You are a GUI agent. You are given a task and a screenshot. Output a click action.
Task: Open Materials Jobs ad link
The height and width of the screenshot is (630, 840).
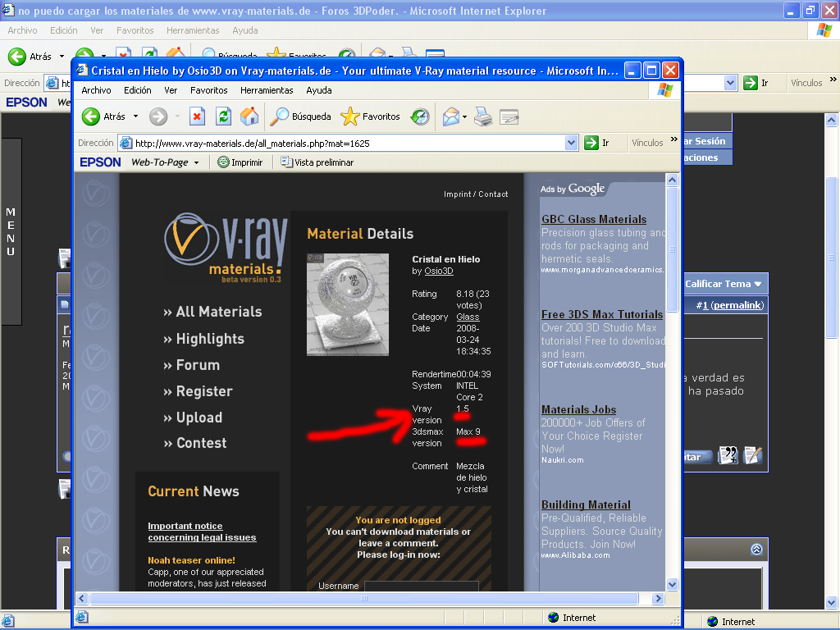pos(578,409)
